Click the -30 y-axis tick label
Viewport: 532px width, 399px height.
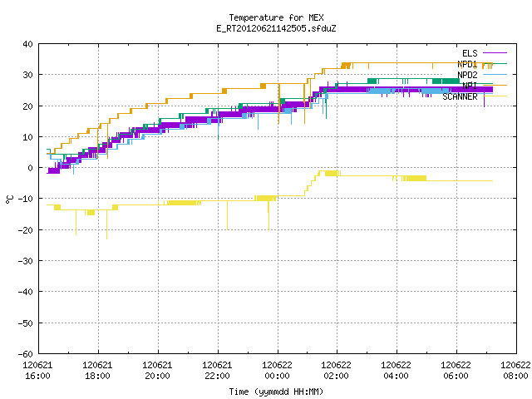26,261
